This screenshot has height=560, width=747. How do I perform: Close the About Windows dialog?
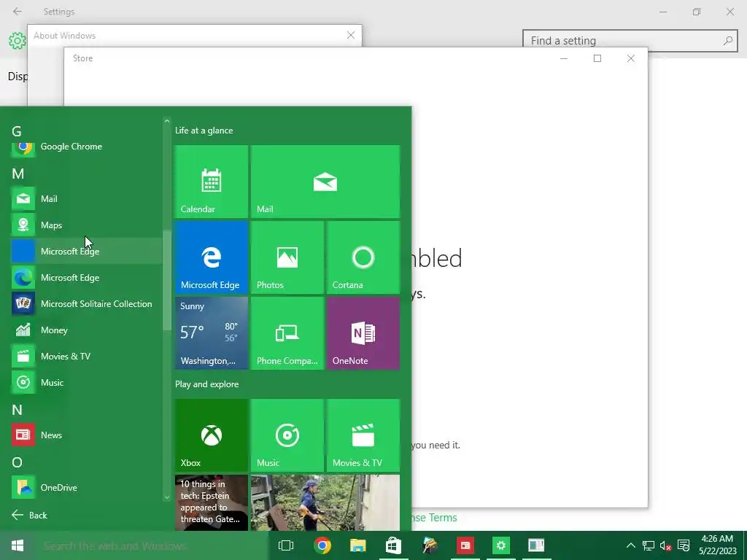351,35
